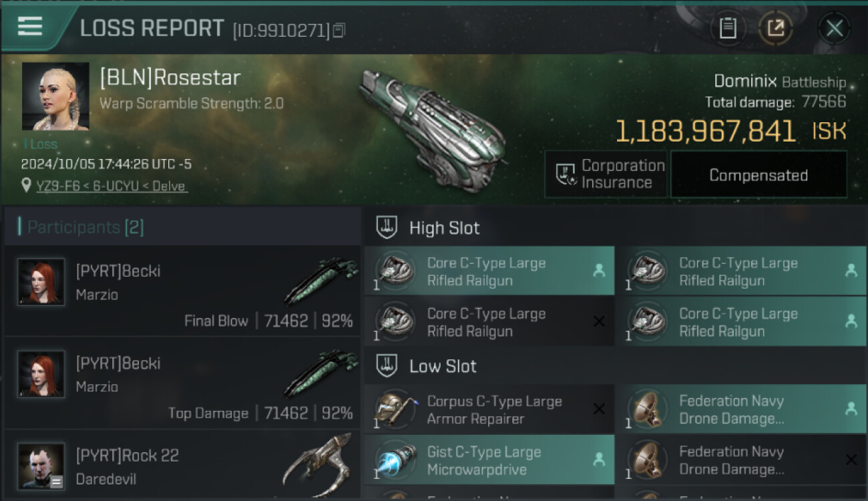
Task: Select the Top Damage participant Becki entry
Action: 182,383
